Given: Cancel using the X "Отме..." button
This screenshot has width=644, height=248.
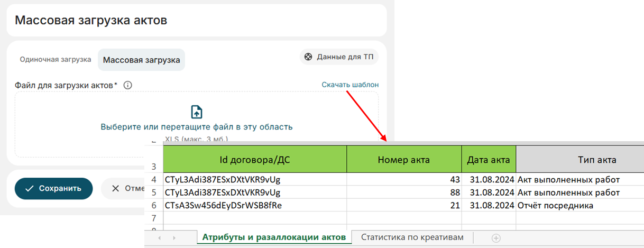Looking at the screenshot, I should [123, 188].
